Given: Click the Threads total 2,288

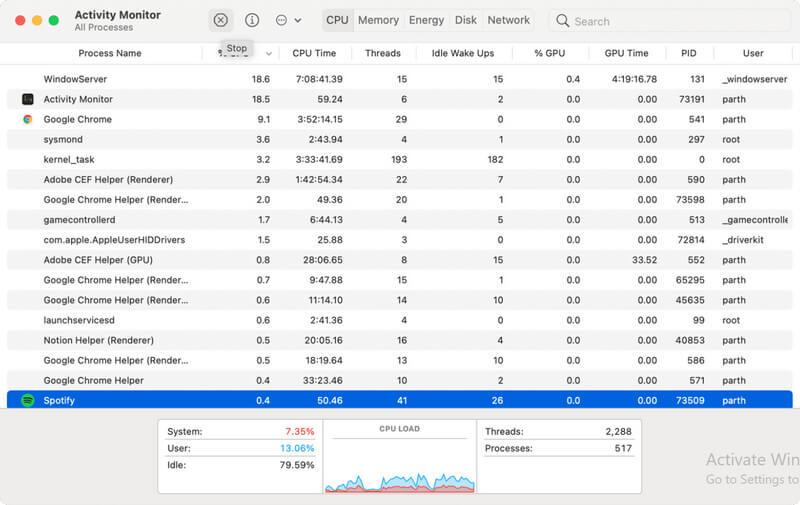Looking at the screenshot, I should (618, 432).
